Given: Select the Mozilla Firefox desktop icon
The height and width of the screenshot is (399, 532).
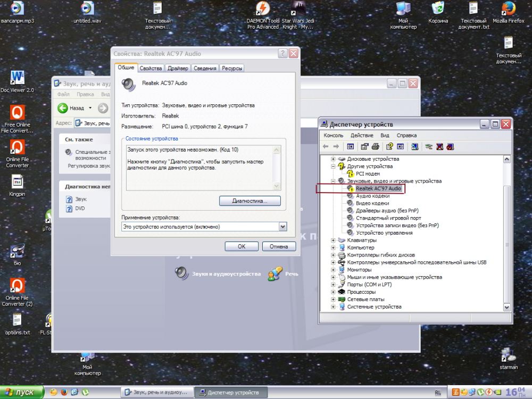Looking at the screenshot, I should pos(508,13).
